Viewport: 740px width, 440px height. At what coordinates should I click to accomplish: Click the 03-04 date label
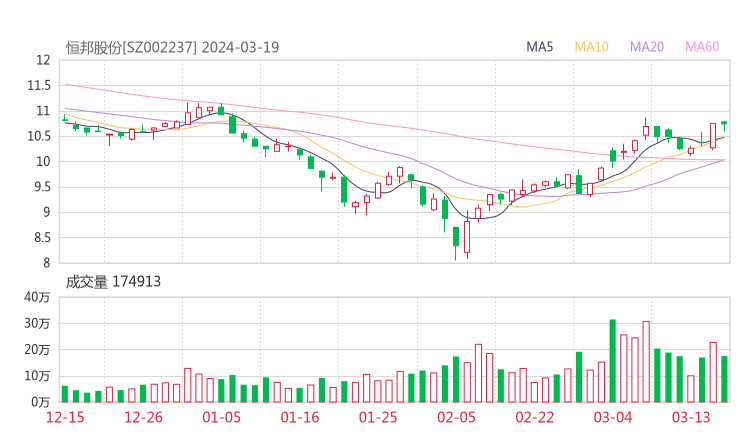(613, 417)
